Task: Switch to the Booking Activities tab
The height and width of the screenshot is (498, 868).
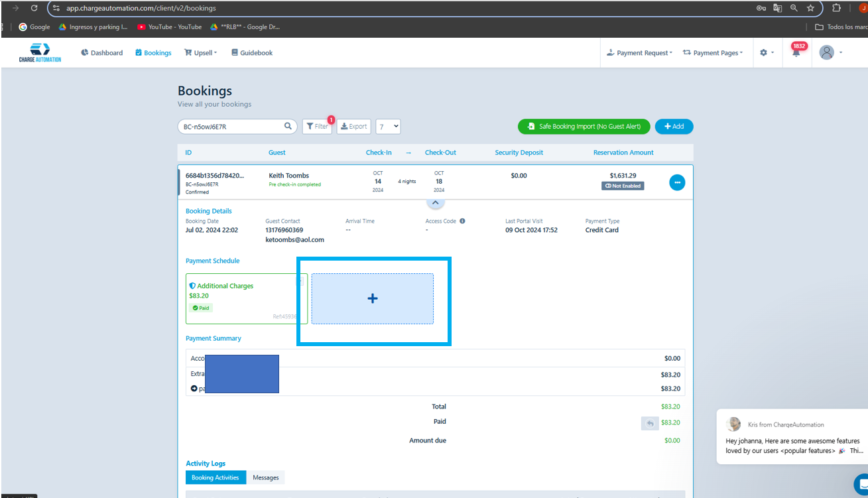Action: point(215,477)
